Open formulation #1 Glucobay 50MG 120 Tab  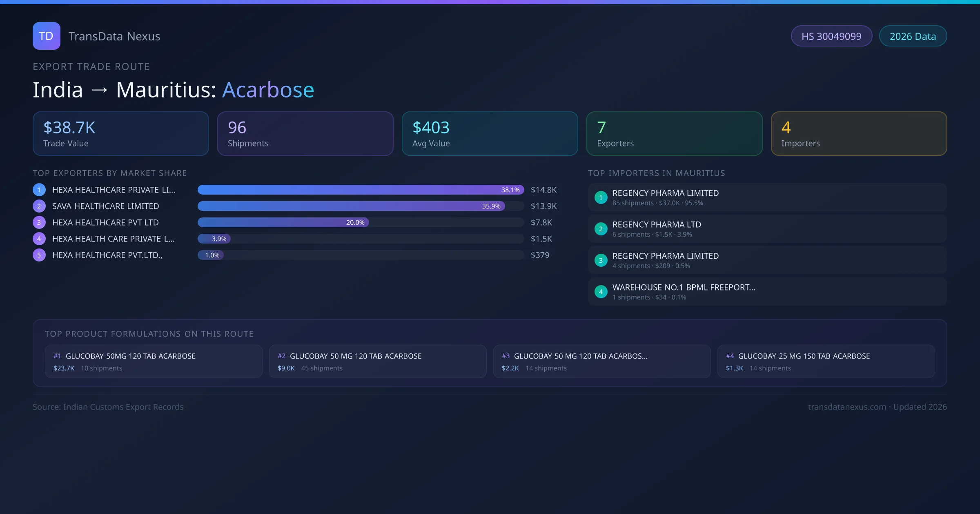click(153, 361)
